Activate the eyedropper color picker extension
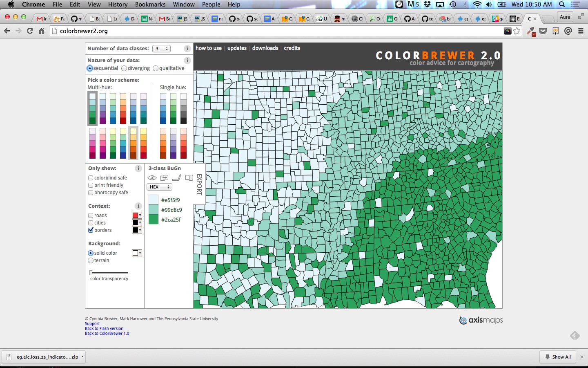588x368 pixels. 531,31
